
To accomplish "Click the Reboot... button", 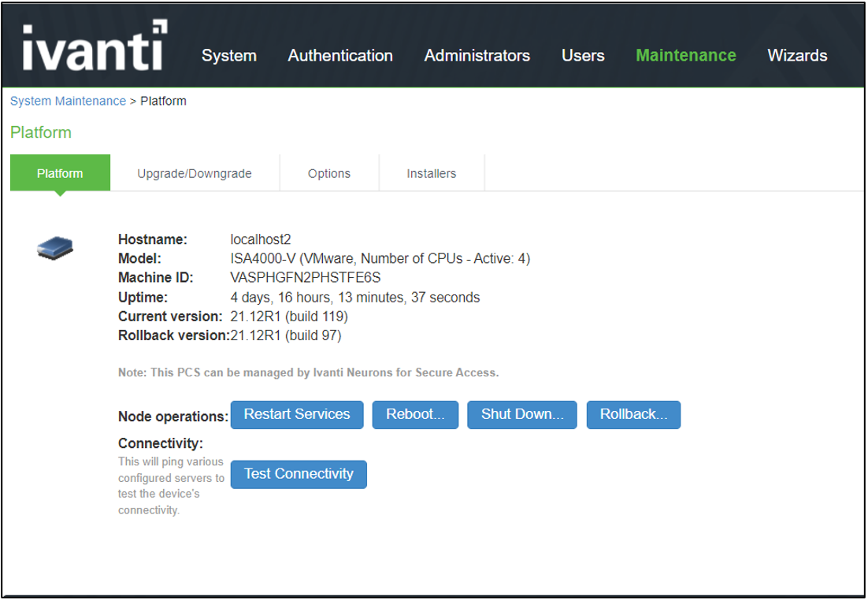I will pyautogui.click(x=415, y=415).
